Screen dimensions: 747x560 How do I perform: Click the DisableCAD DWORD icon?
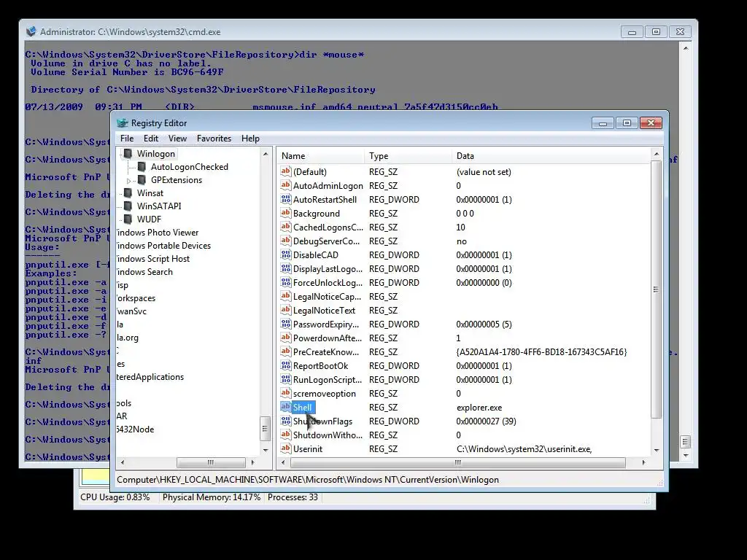pyautogui.click(x=285, y=254)
